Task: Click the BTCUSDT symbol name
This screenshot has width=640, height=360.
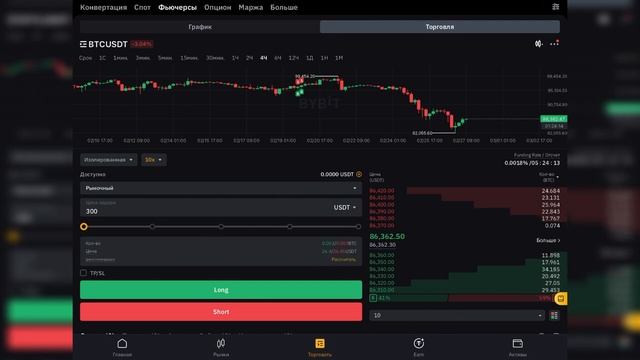Action: pyautogui.click(x=108, y=44)
